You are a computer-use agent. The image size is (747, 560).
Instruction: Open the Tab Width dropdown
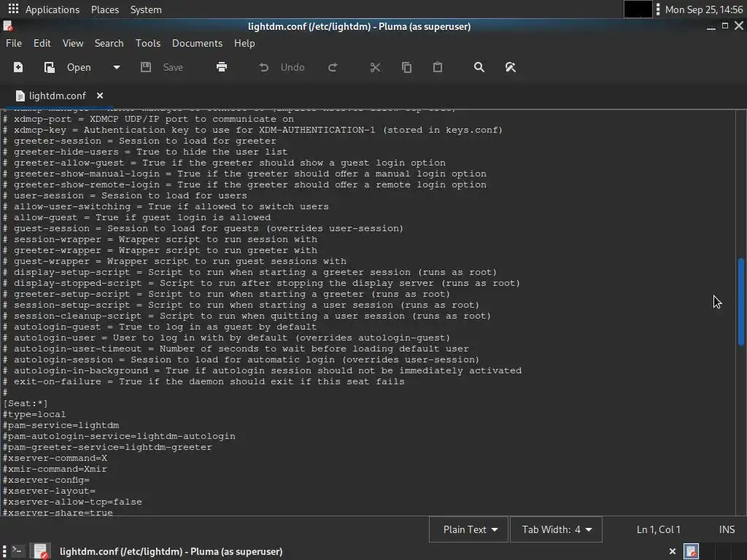click(556, 529)
